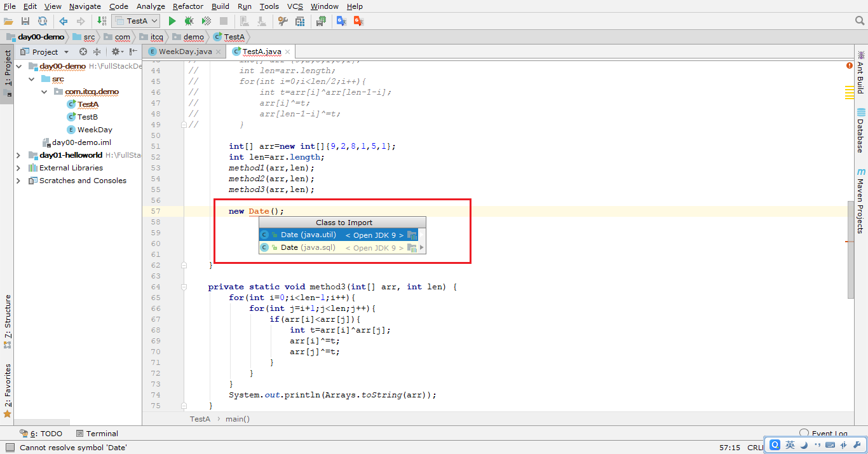Toggle the Ant Build tool window
The height and width of the screenshot is (454, 868).
tap(861, 73)
